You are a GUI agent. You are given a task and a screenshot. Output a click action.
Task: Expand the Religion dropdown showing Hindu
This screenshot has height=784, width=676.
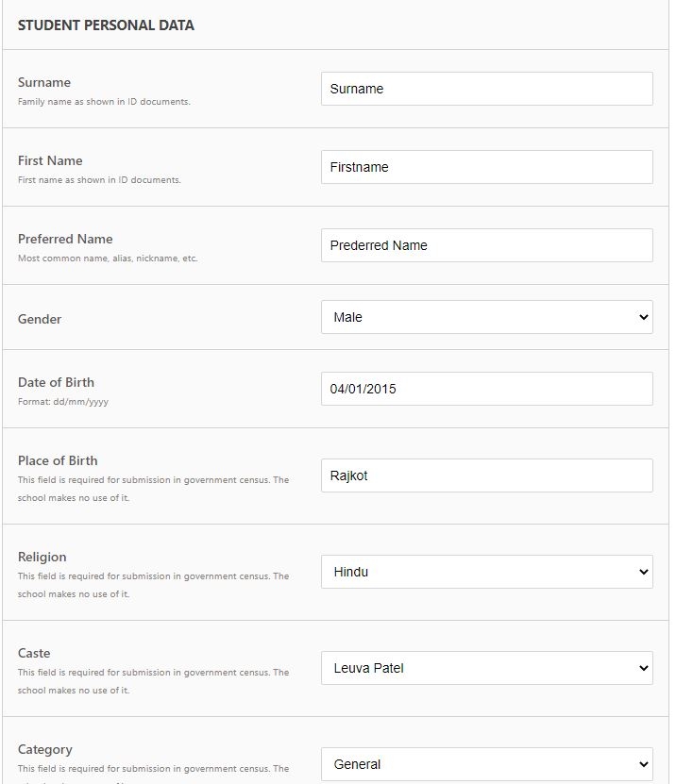(x=487, y=572)
